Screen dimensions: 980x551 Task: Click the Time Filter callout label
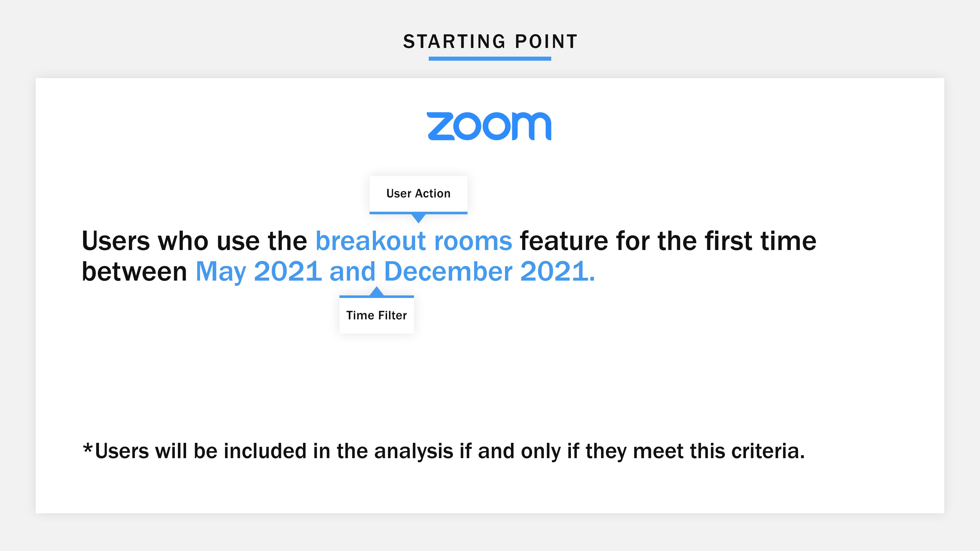(x=377, y=315)
